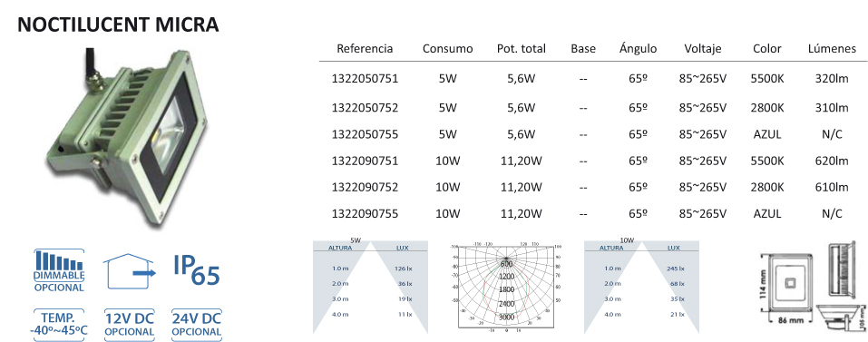Click the 5W lux cone chart
The height and width of the screenshot is (342, 868).
(370, 287)
